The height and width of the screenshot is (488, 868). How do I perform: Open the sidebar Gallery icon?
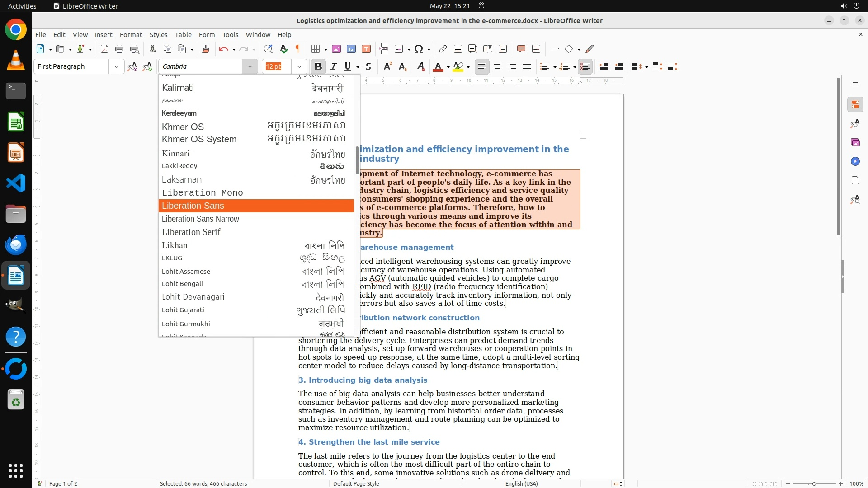(855, 142)
